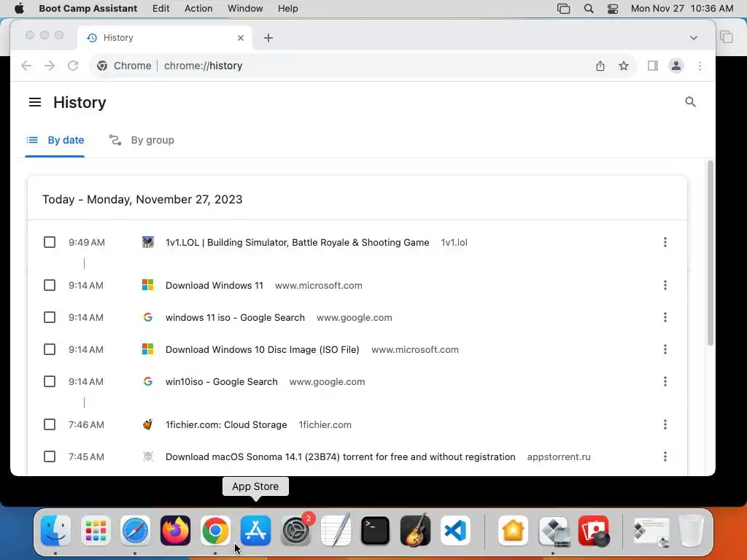Share this page from the address bar
747x560 pixels.
click(600, 66)
